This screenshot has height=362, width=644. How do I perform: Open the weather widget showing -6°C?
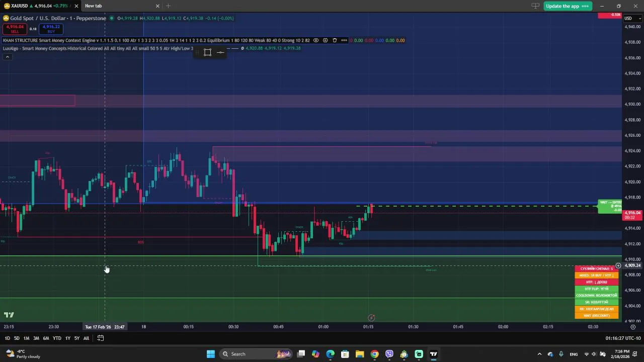pos(23,354)
